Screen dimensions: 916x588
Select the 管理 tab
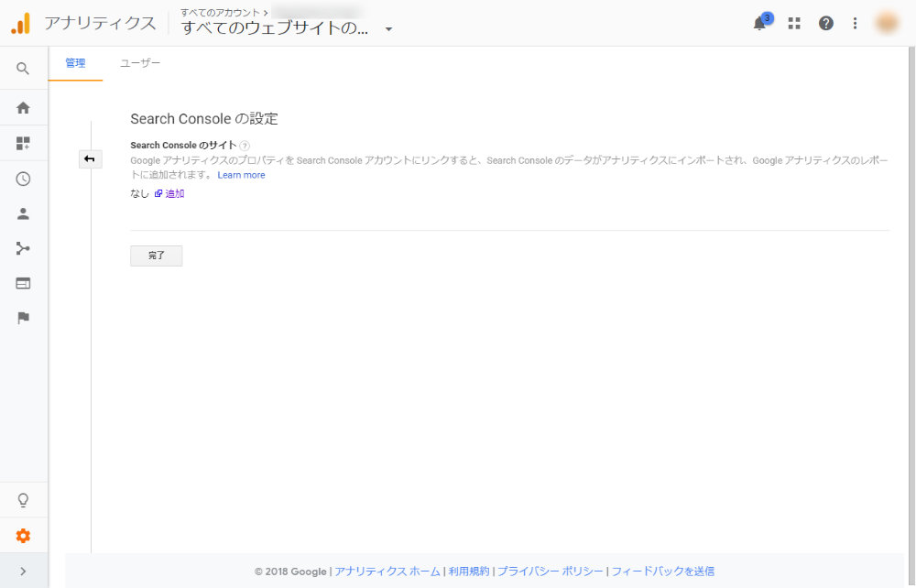click(75, 63)
